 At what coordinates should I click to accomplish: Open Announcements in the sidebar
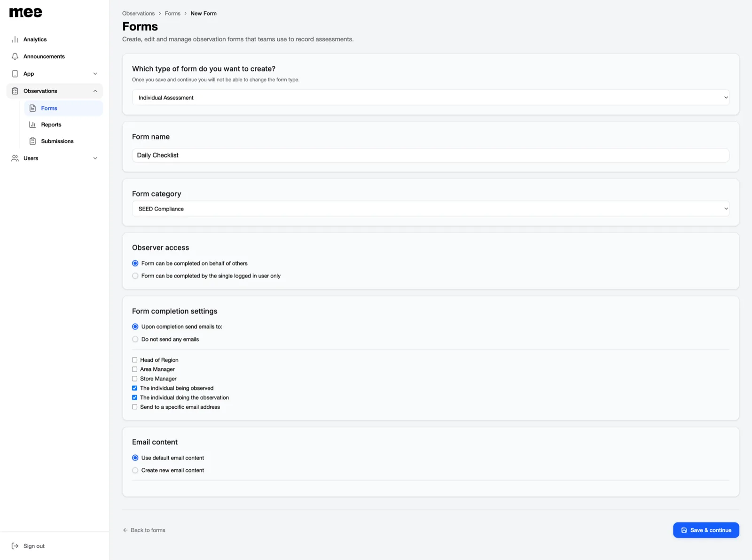coord(55,56)
